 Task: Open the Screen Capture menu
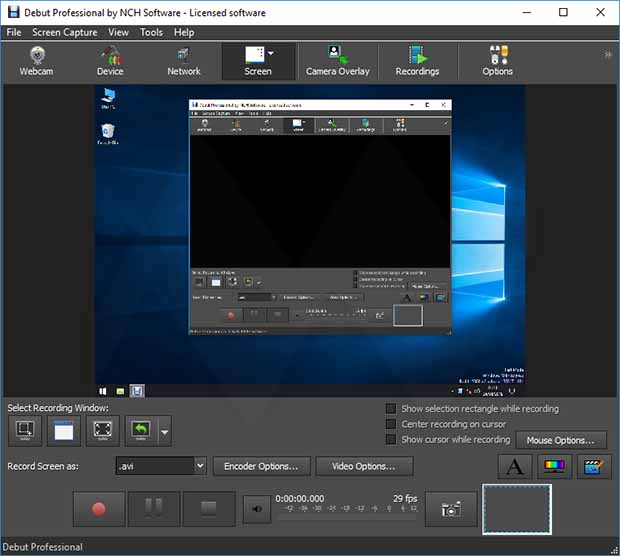click(65, 32)
